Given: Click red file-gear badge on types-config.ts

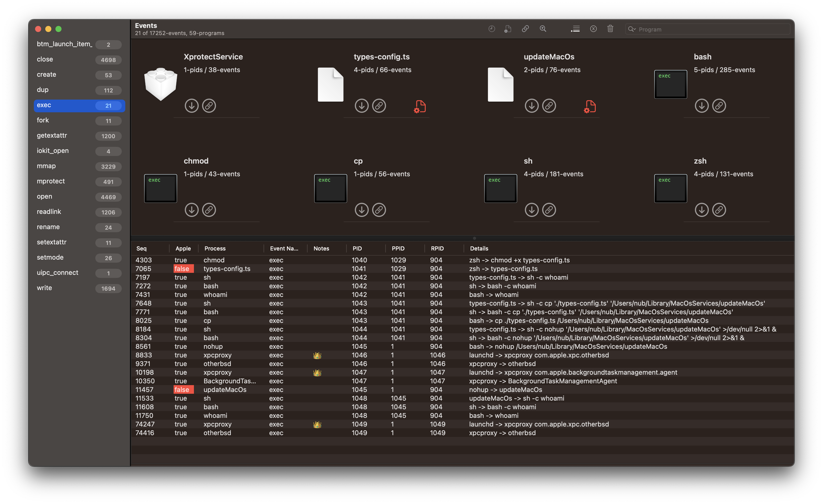Looking at the screenshot, I should coord(420,106).
